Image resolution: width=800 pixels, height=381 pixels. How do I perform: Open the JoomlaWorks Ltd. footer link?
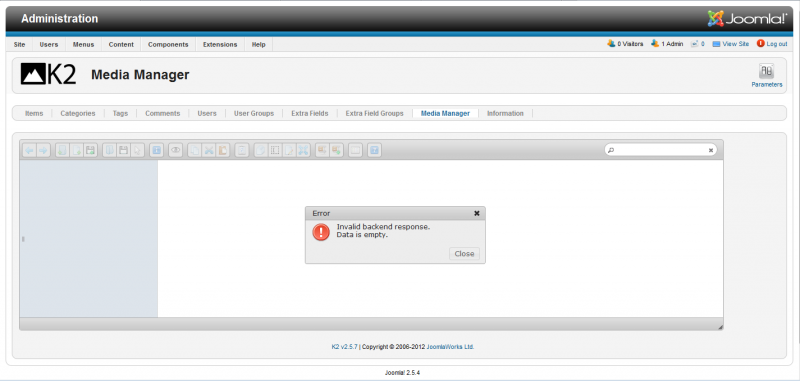451,347
